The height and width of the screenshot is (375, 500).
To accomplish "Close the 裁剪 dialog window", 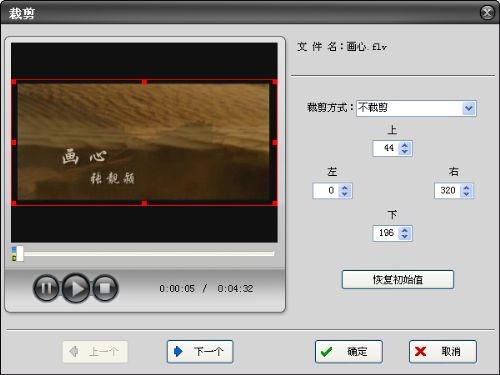I will coord(487,13).
